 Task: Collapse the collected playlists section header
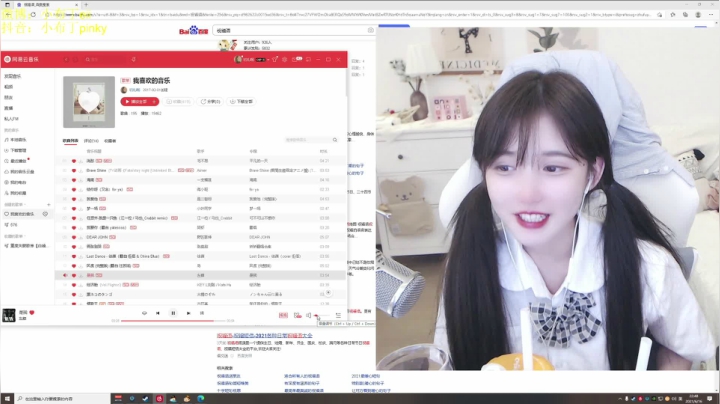click(x=15, y=236)
